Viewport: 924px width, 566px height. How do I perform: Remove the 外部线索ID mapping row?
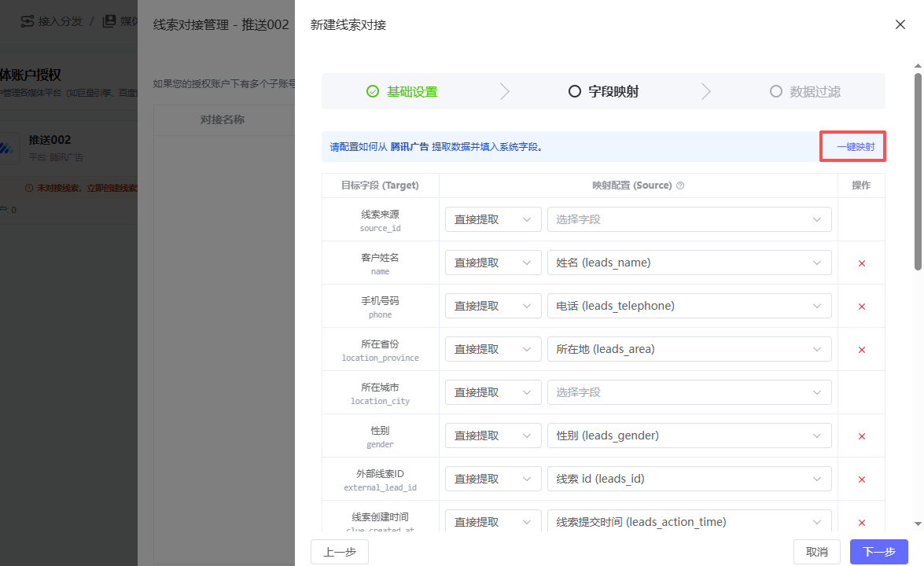tap(861, 480)
